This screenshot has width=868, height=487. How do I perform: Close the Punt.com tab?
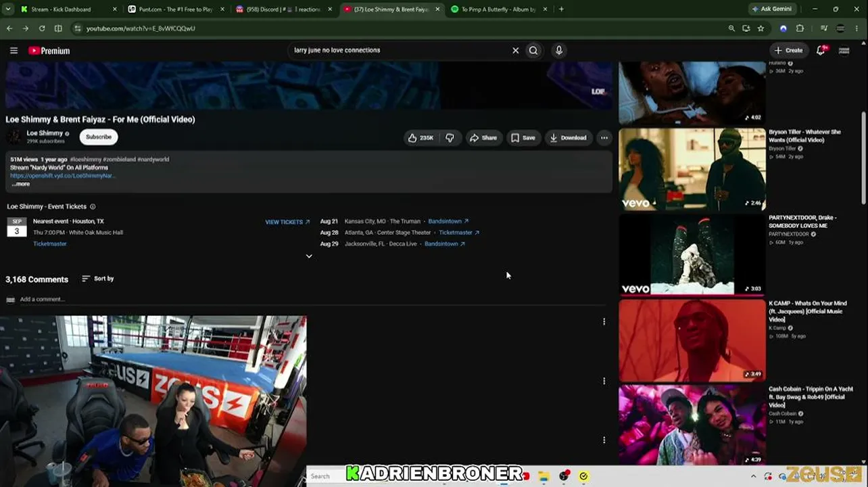click(x=222, y=9)
